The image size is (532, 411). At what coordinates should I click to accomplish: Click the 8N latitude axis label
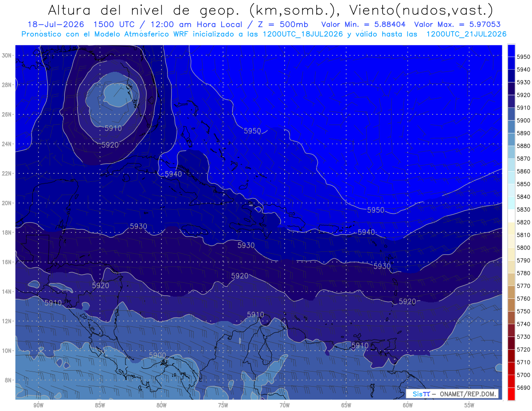(9, 380)
